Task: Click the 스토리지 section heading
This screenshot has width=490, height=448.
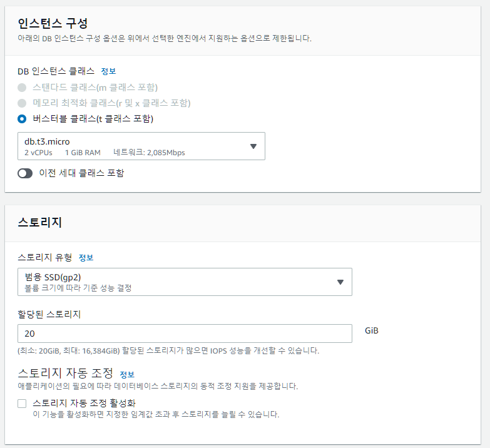Action: (x=39, y=222)
